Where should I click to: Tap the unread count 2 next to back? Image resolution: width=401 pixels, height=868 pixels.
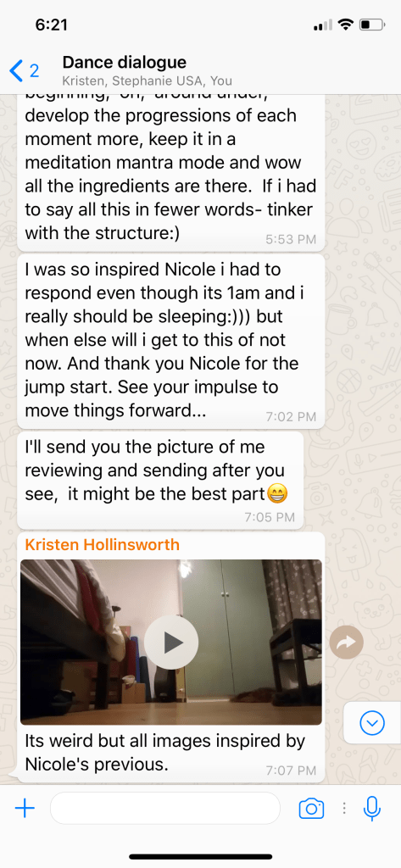35,71
